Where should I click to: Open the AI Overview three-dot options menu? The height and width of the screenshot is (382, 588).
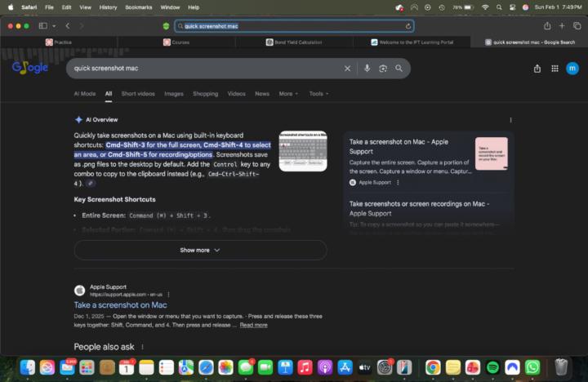(x=510, y=120)
